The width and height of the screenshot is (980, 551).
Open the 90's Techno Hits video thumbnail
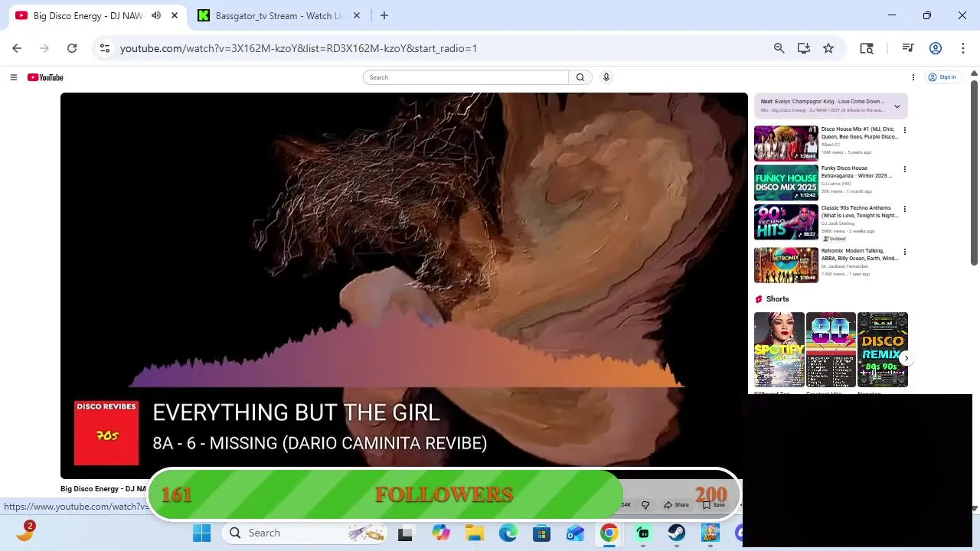coord(786,222)
